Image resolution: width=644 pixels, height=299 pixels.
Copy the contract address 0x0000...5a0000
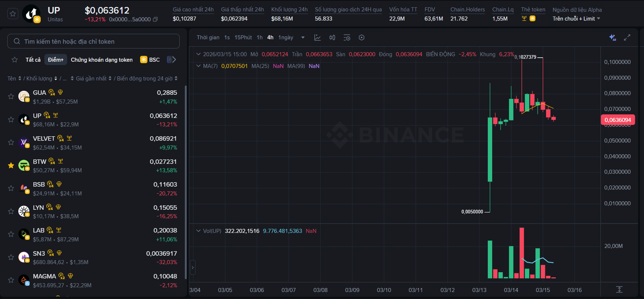pos(155,19)
